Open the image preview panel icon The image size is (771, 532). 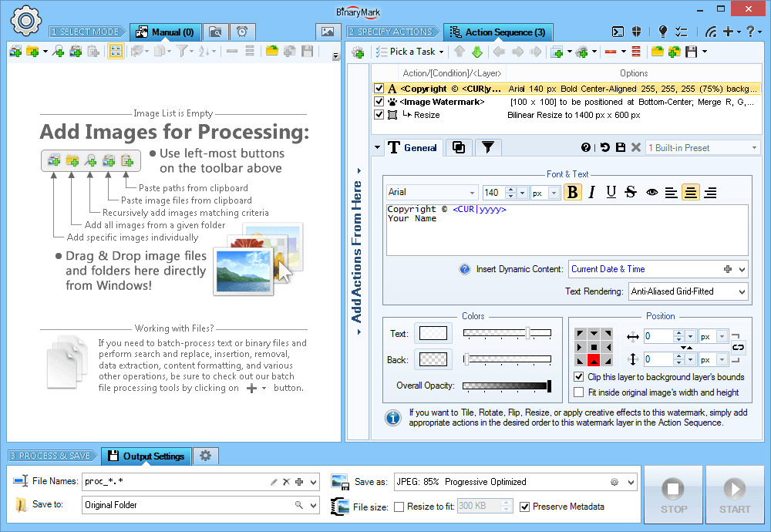(x=328, y=32)
